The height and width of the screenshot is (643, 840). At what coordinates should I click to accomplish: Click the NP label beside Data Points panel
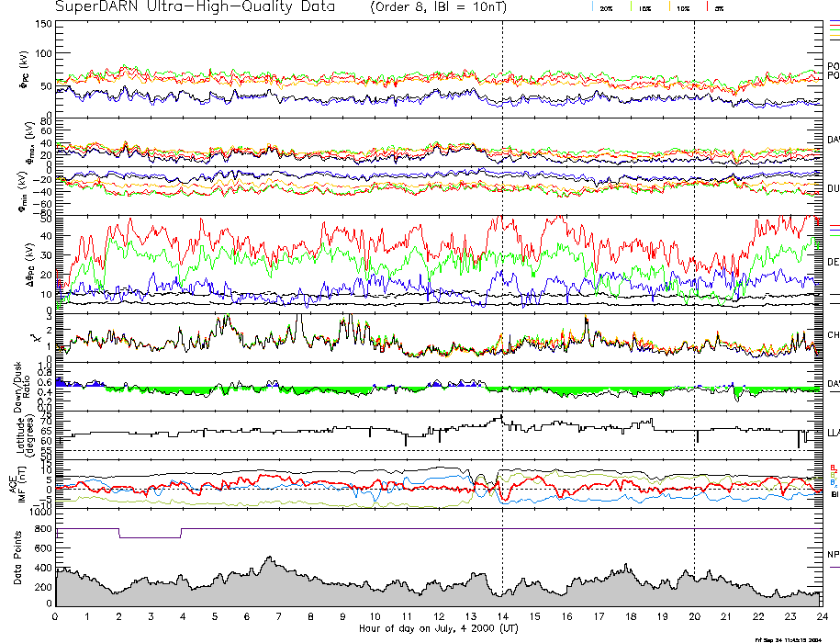pyautogui.click(x=833, y=555)
